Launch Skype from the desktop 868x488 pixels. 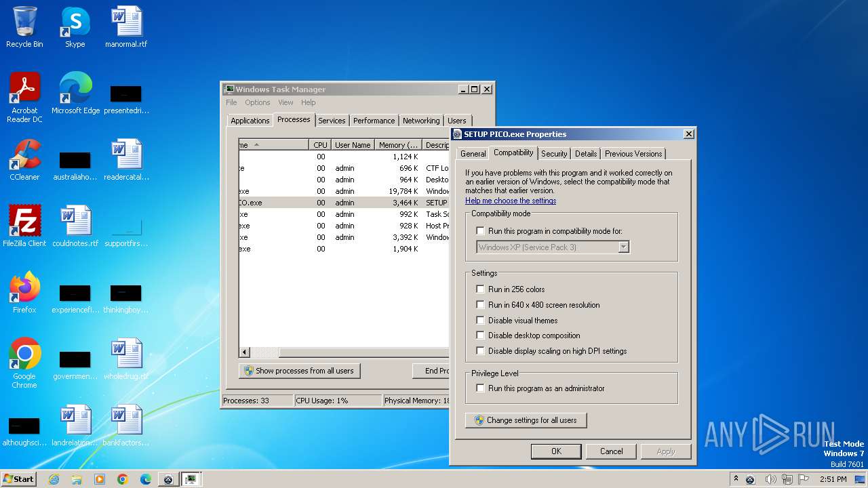[x=75, y=27]
